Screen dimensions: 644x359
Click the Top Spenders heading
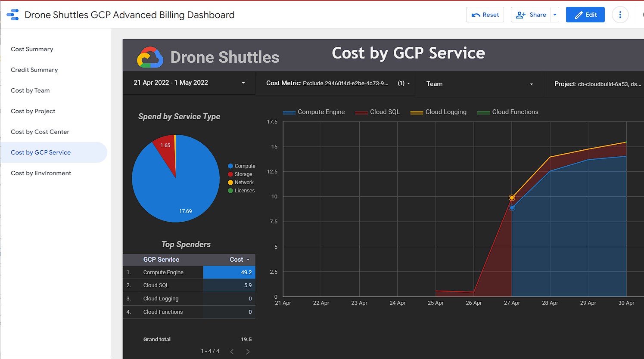[186, 244]
